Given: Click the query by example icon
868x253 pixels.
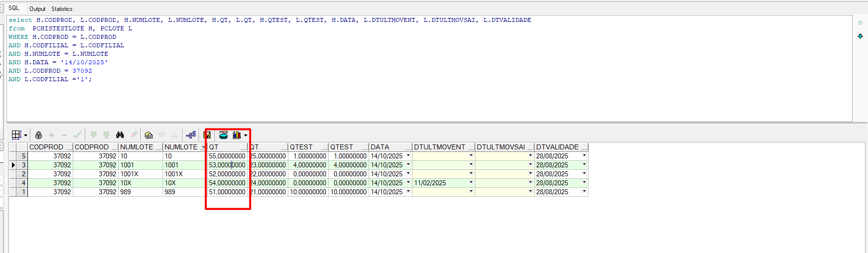Looking at the screenshot, I should [149, 135].
